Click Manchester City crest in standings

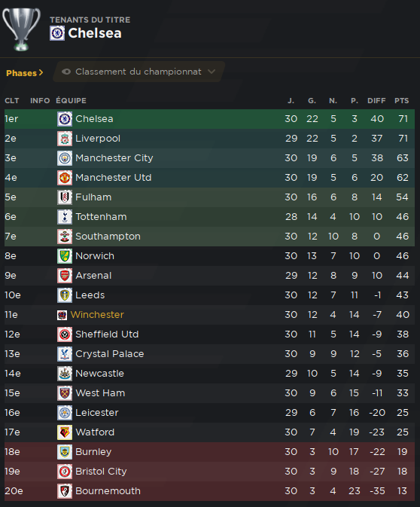65,158
